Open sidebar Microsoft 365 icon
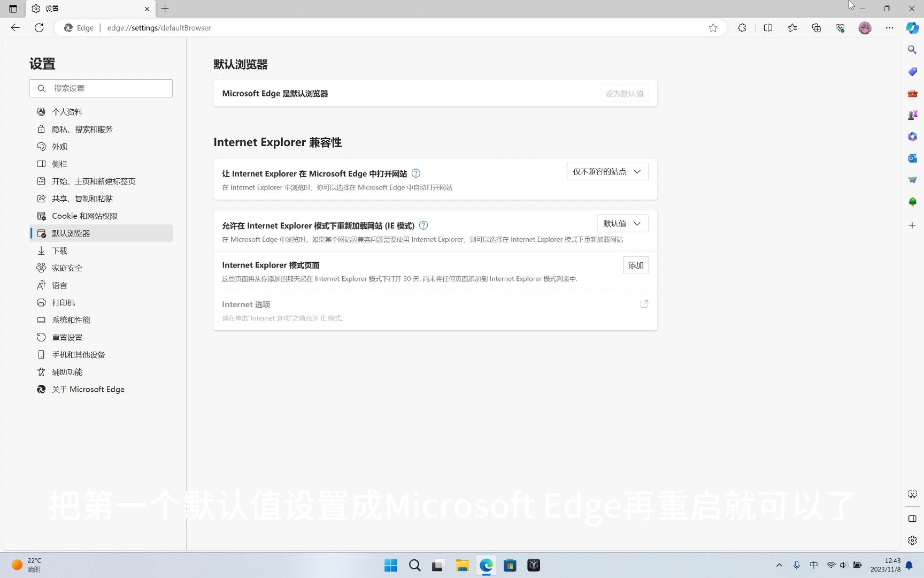The height and width of the screenshot is (578, 924). tap(912, 137)
